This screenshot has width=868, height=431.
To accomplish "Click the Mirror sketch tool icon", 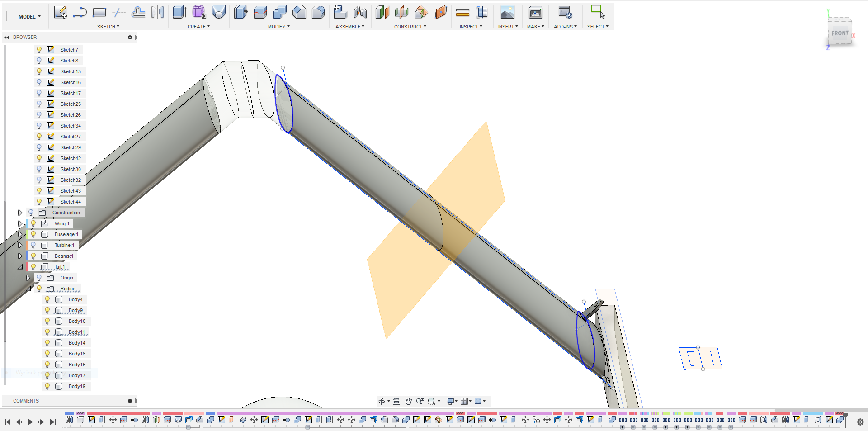I will pos(158,12).
